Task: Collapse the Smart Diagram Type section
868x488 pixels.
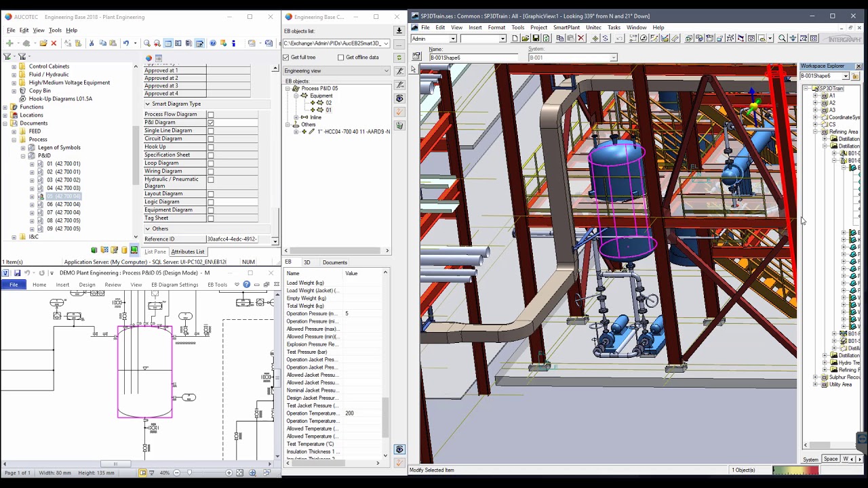Action: click(148, 104)
